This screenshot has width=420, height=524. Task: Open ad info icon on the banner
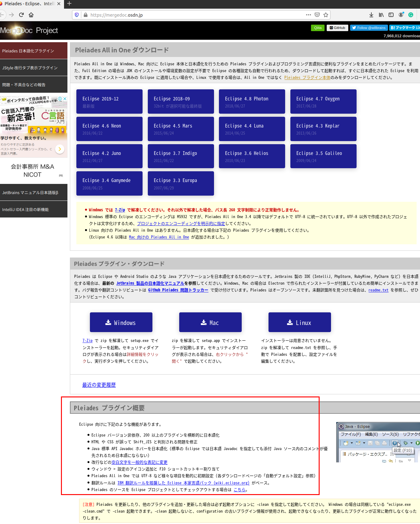[60, 99]
